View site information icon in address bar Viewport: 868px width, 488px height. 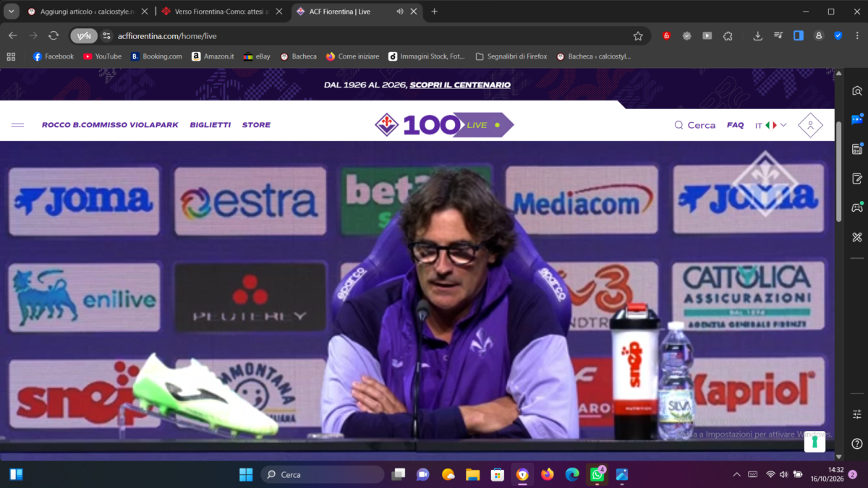pyautogui.click(x=106, y=35)
